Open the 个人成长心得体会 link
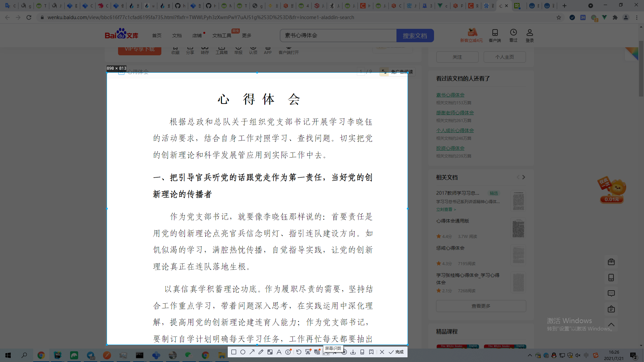The image size is (644, 362). (x=455, y=130)
